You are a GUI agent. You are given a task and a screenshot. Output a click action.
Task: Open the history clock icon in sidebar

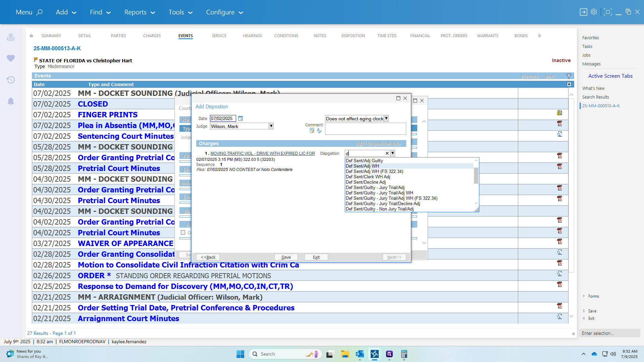tap(11, 80)
